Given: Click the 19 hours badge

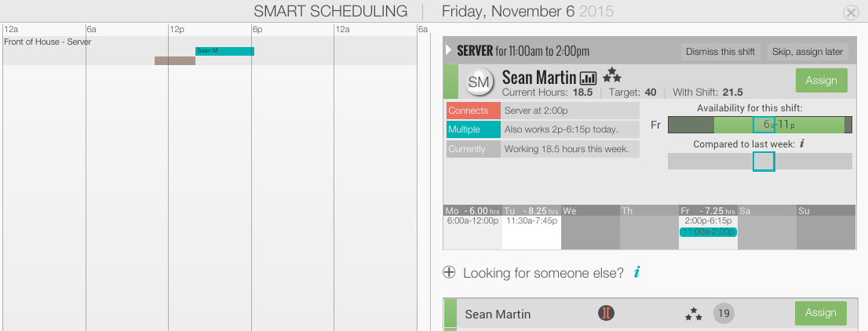Looking at the screenshot, I should pos(723,314).
